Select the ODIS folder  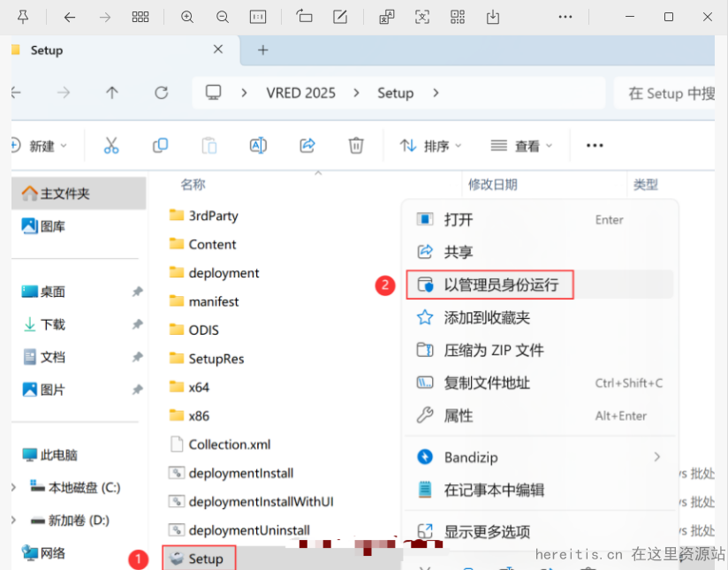[x=194, y=330]
